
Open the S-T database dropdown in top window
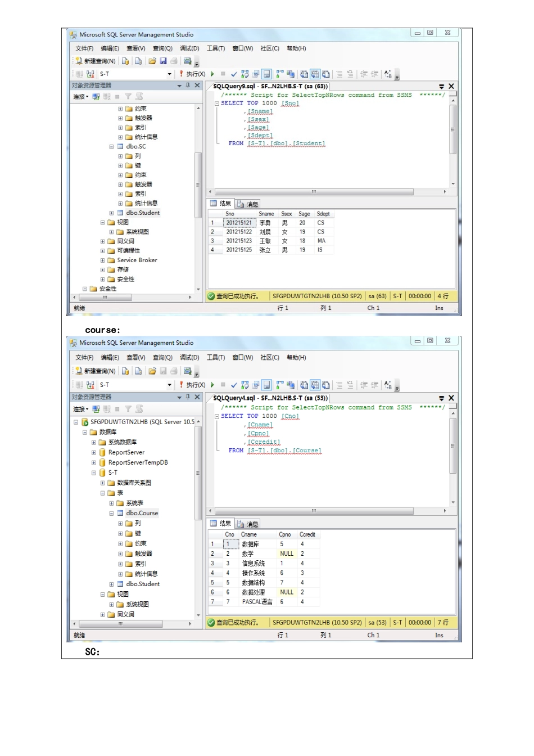click(169, 74)
